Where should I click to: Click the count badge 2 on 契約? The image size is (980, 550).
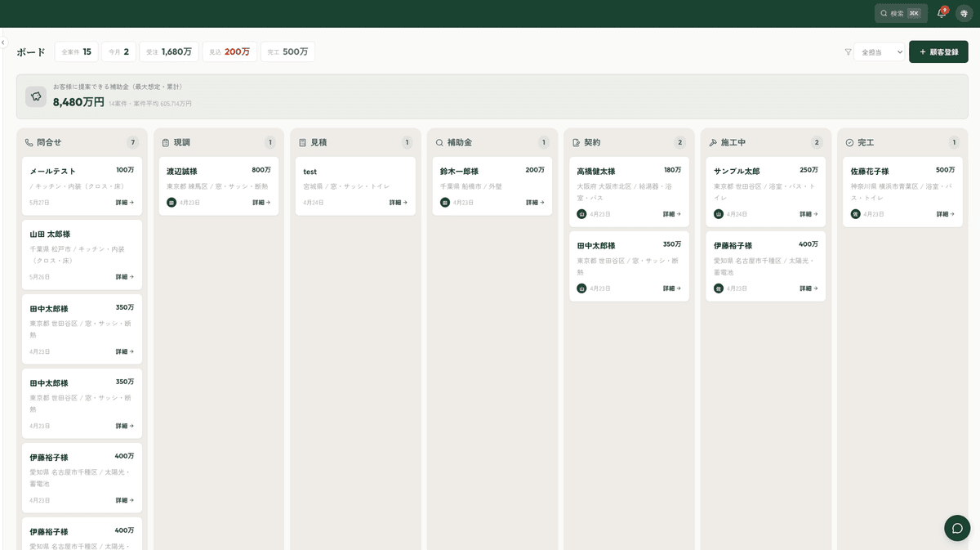[679, 142]
